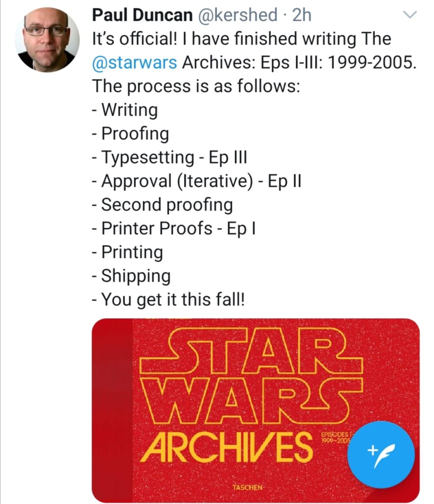The width and height of the screenshot is (434, 504).
Task: Tap the "Approval (Iterative) - Ep II" line
Action: [x=197, y=181]
